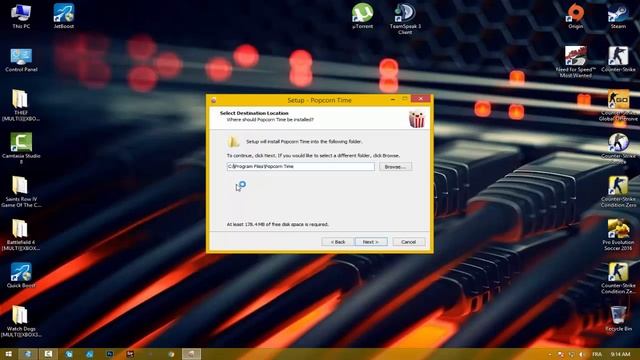The image size is (640, 360).
Task: Click the Next button in Setup
Action: 371,242
